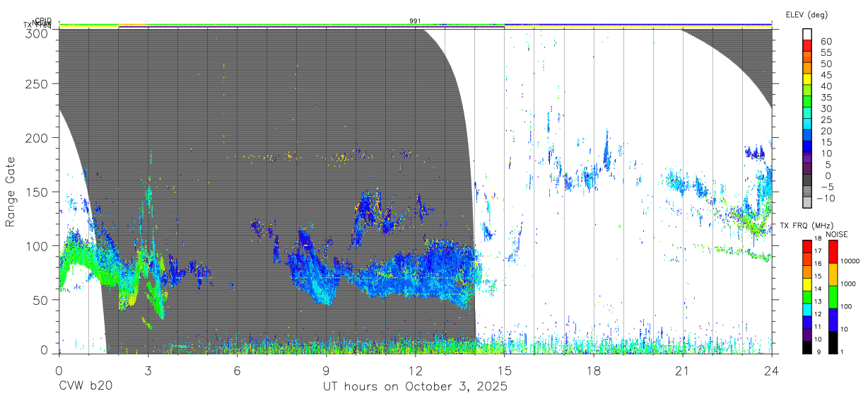The width and height of the screenshot is (868, 401).
Task: Click the 'Range Gate' vertical axis title
Action: 11,193
